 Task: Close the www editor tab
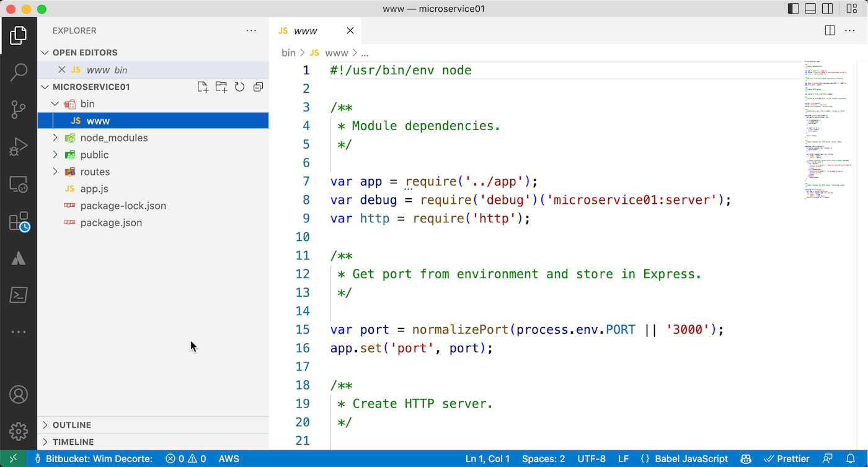click(350, 30)
